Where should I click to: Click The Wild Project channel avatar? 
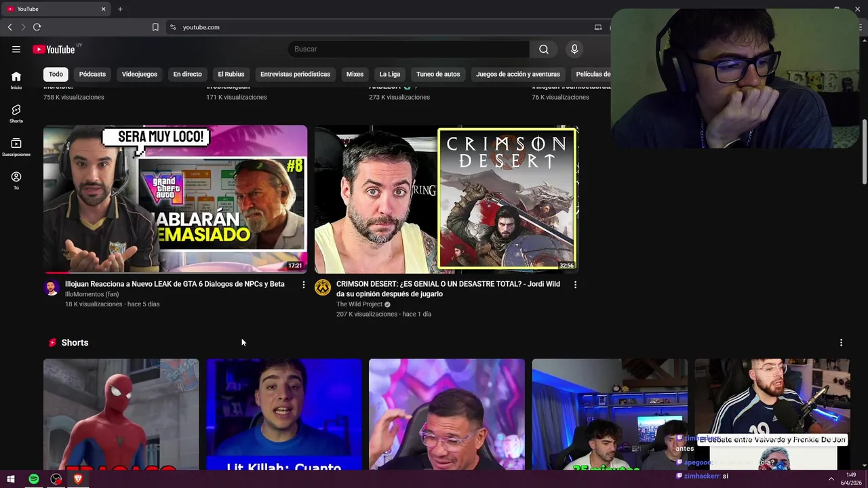(323, 287)
